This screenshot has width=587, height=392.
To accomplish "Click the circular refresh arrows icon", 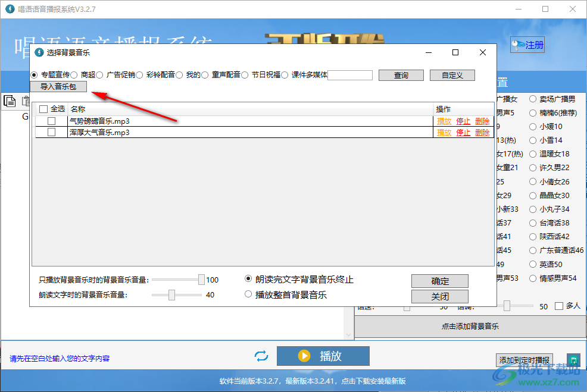I will tap(261, 356).
